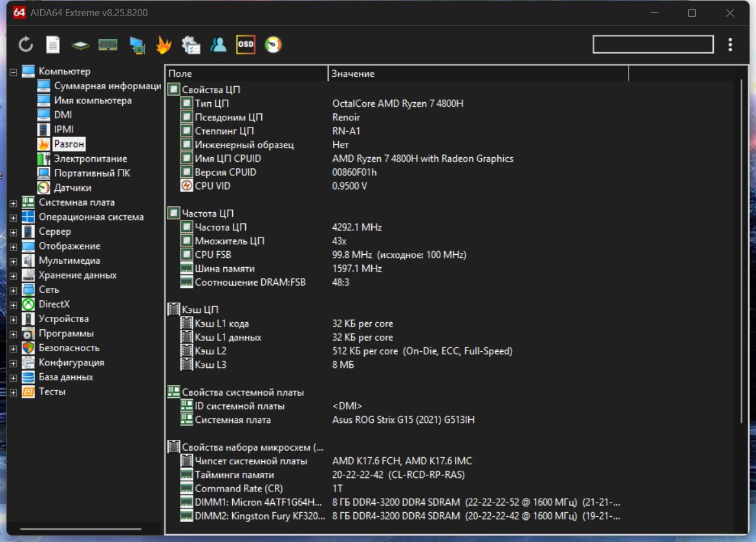The image size is (756, 542).
Task: Expand the Тесты tree node
Action: click(x=13, y=392)
